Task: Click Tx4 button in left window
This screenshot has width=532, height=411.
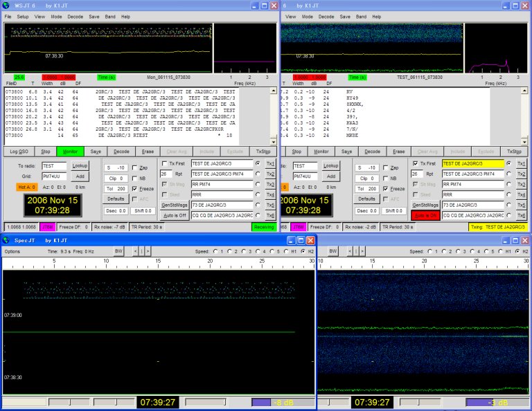Action: pos(270,195)
